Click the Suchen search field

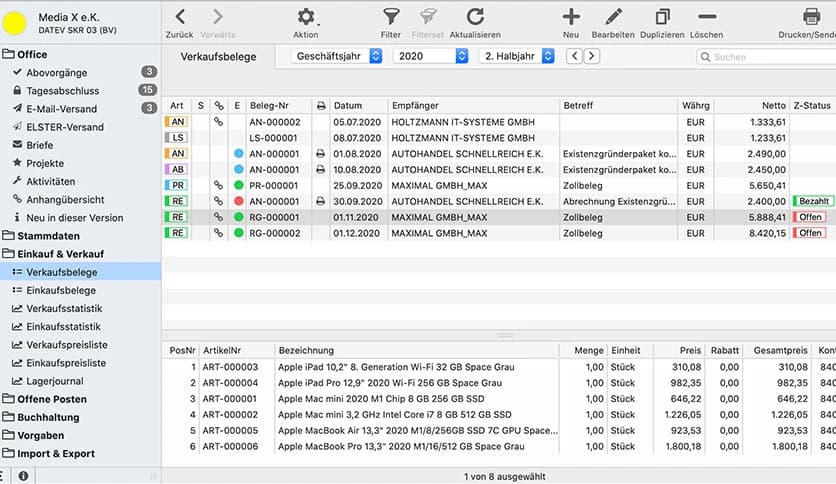coord(766,57)
